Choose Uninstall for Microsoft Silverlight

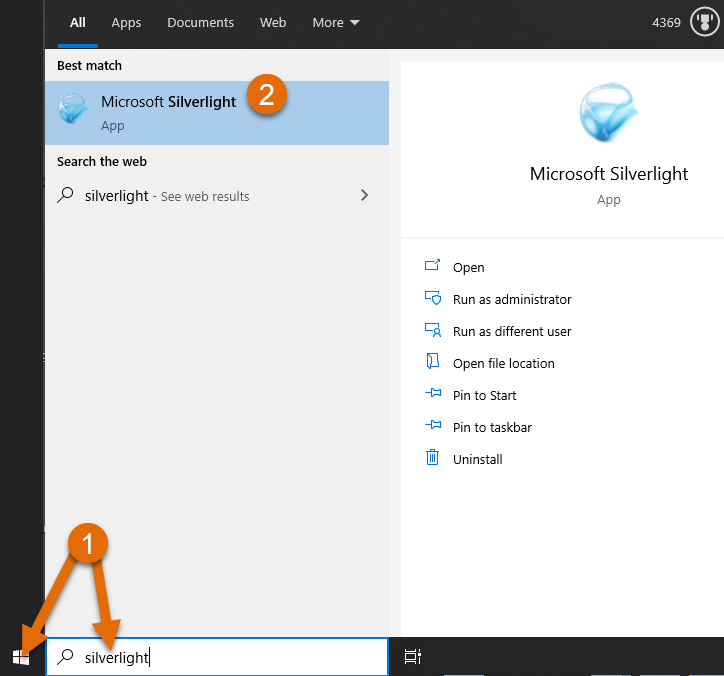477,459
